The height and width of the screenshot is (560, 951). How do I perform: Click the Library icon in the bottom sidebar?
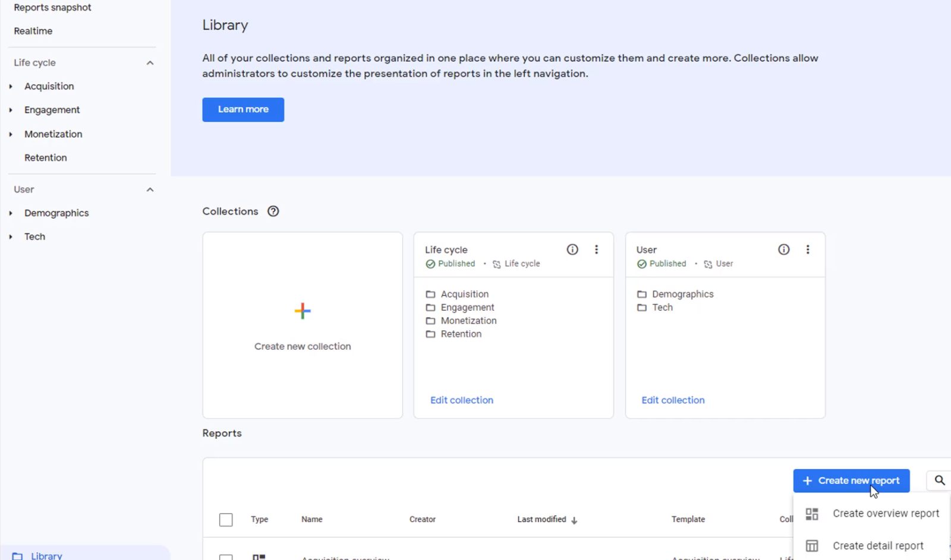tap(17, 555)
